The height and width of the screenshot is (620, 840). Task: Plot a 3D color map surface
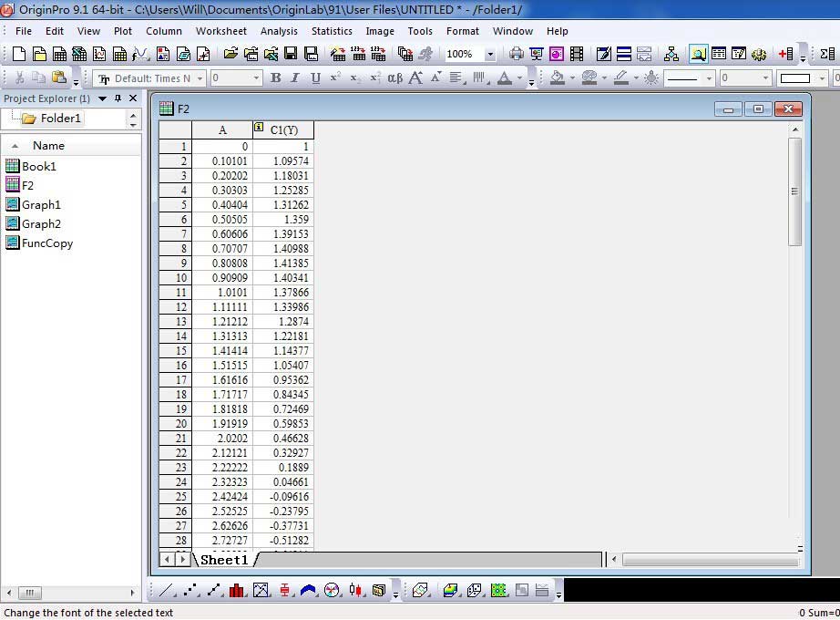tap(450, 591)
